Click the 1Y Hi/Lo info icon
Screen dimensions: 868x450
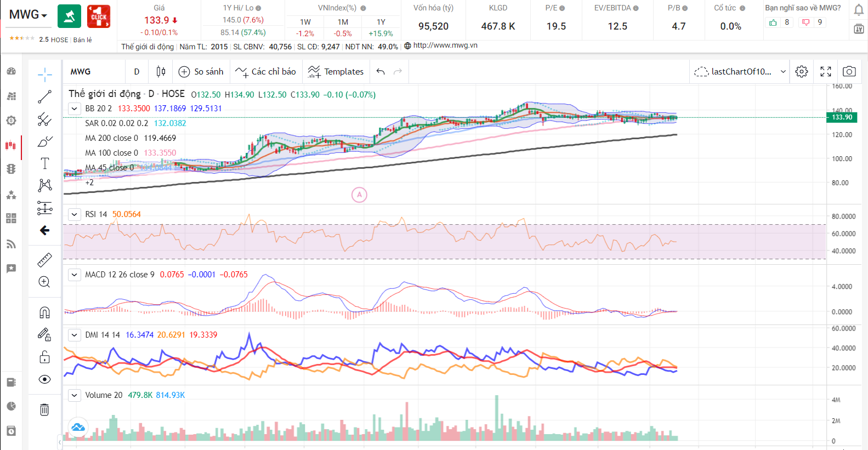tap(258, 8)
